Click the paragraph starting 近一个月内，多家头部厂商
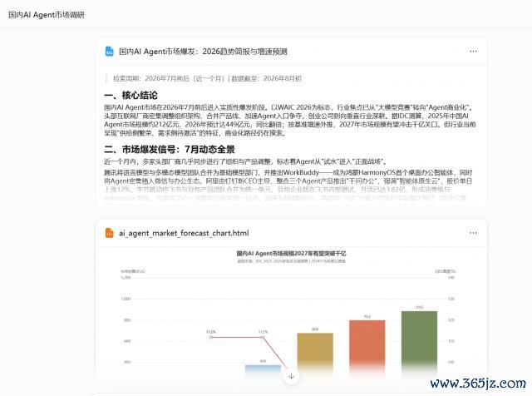Viewport: 532px width, 396px height. [245, 161]
